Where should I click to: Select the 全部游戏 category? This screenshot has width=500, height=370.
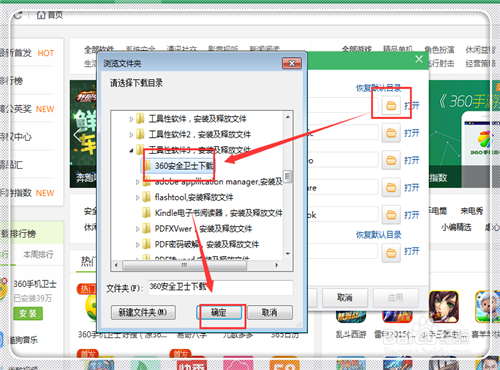(x=356, y=50)
